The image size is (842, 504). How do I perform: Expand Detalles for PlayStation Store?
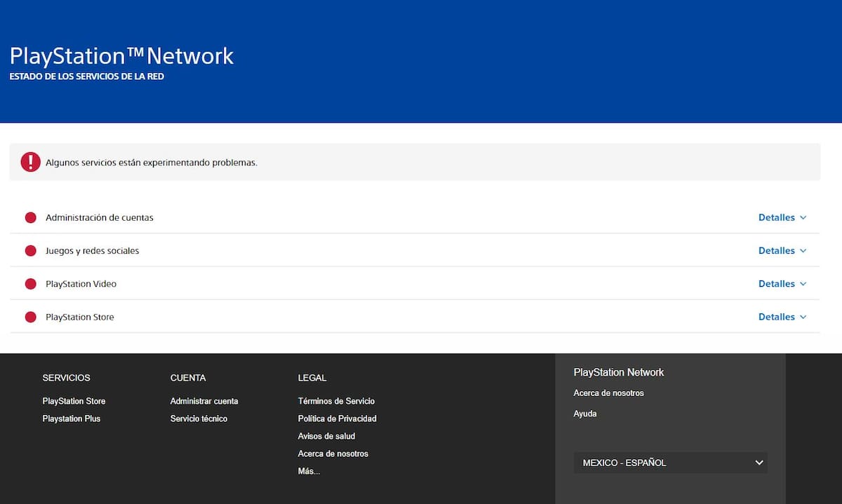point(782,317)
